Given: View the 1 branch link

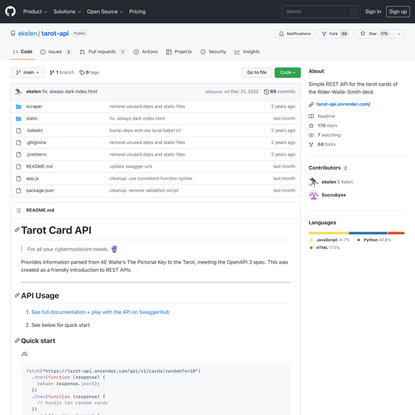Looking at the screenshot, I should click(x=62, y=72).
